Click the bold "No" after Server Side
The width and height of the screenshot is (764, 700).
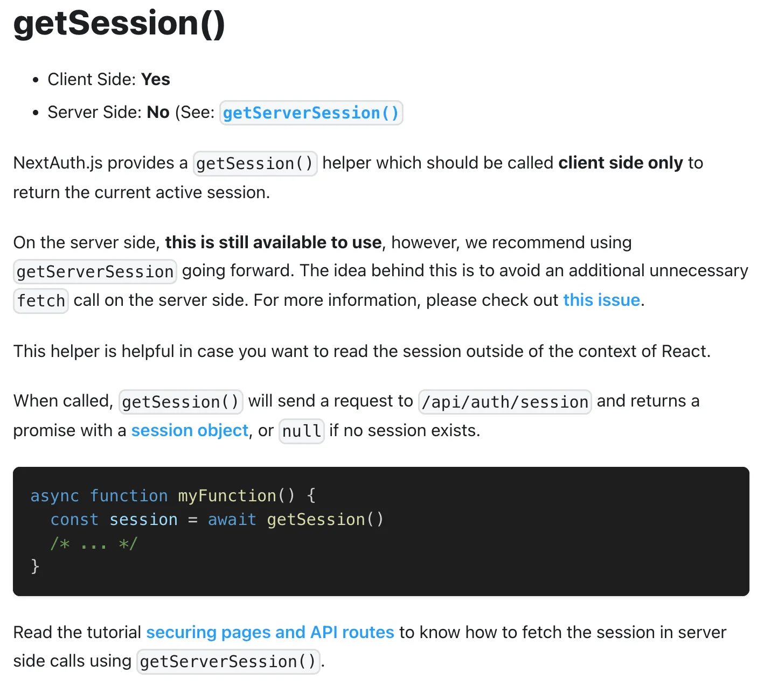[158, 113]
